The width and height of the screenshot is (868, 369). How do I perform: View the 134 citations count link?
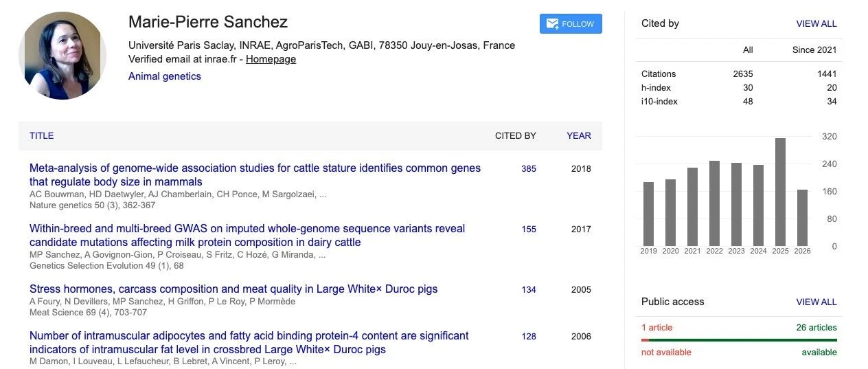[529, 289]
